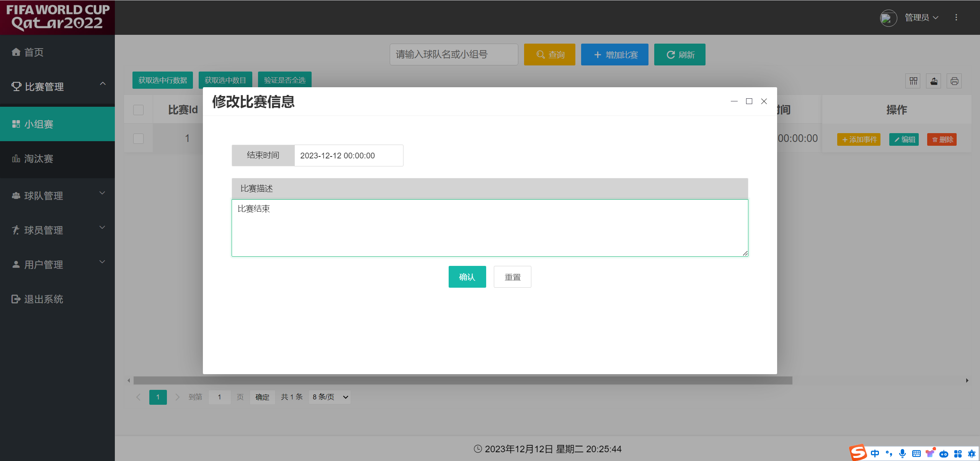Click the export table icon
Image resolution: width=980 pixels, height=461 pixels.
click(934, 81)
